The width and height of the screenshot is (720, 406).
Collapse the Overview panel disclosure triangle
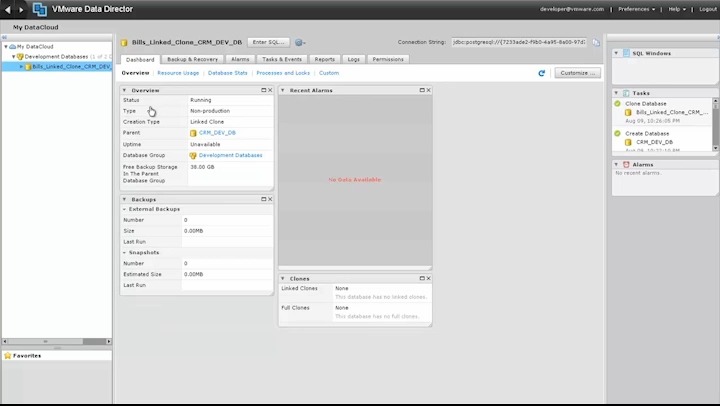point(124,90)
